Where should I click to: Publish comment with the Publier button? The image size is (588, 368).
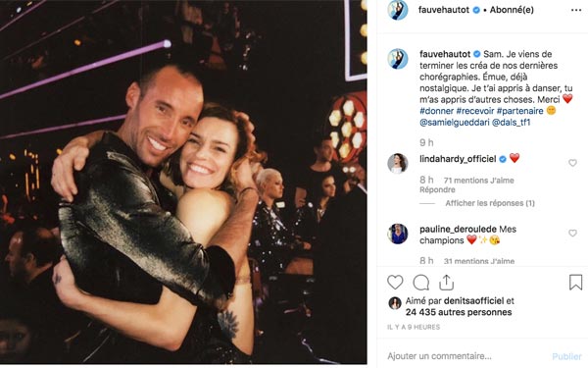pos(566,356)
